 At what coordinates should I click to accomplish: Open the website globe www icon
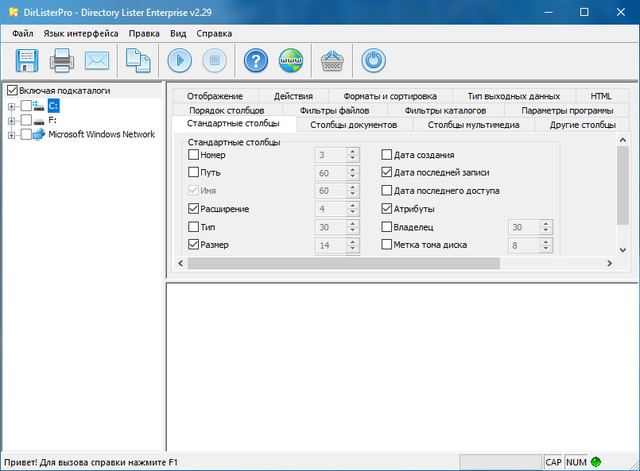(x=291, y=60)
